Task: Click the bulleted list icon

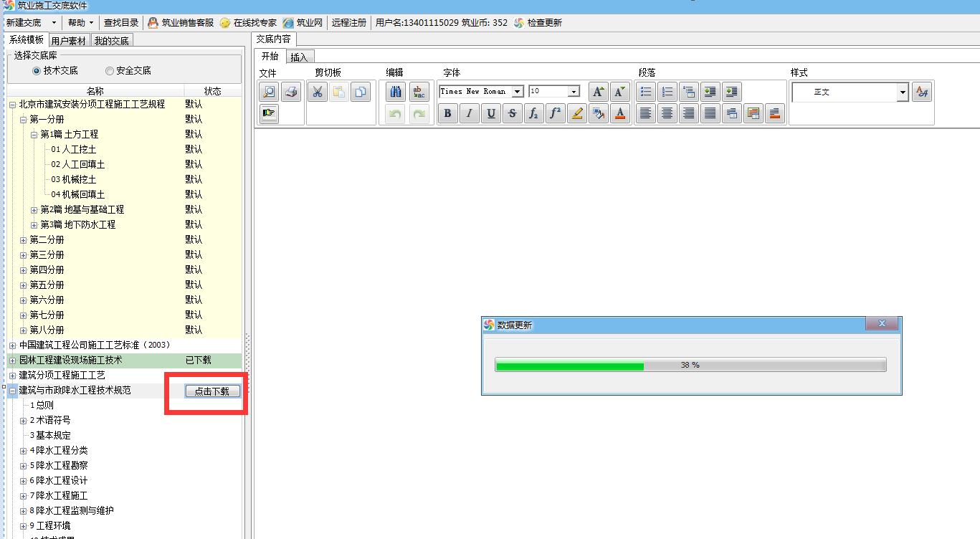Action: [646, 92]
